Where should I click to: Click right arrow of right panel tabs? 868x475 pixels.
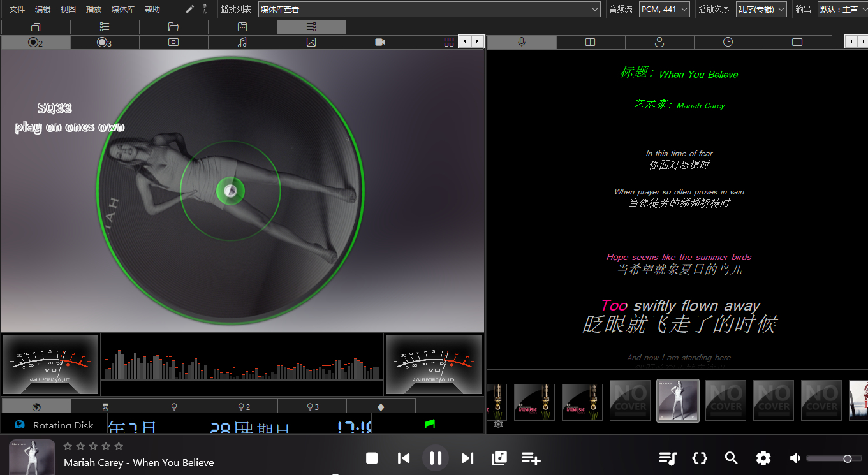click(862, 41)
